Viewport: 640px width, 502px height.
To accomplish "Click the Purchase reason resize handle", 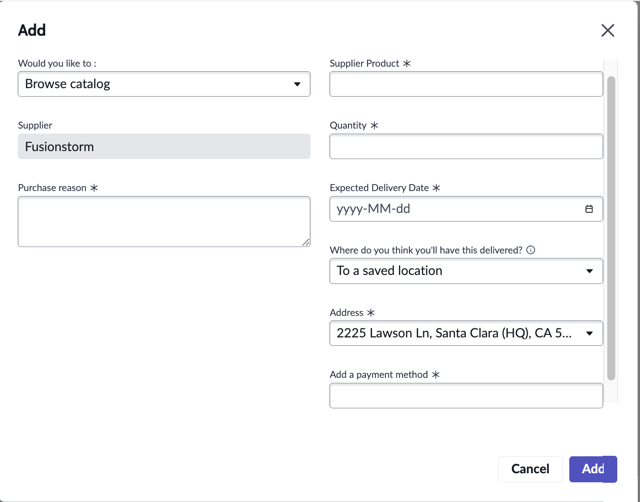I will click(x=306, y=242).
